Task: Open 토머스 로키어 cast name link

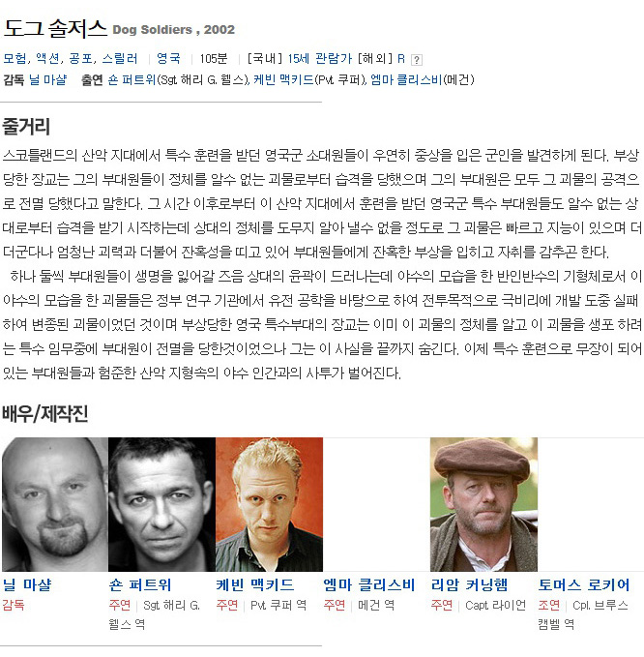Action: click(584, 585)
